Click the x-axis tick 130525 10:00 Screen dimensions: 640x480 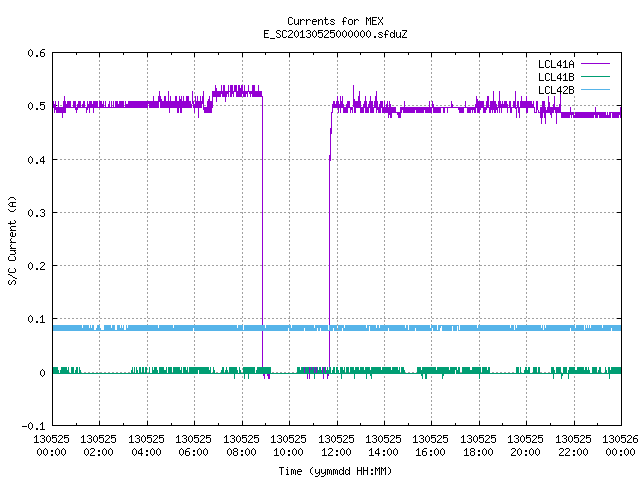pyautogui.click(x=288, y=446)
